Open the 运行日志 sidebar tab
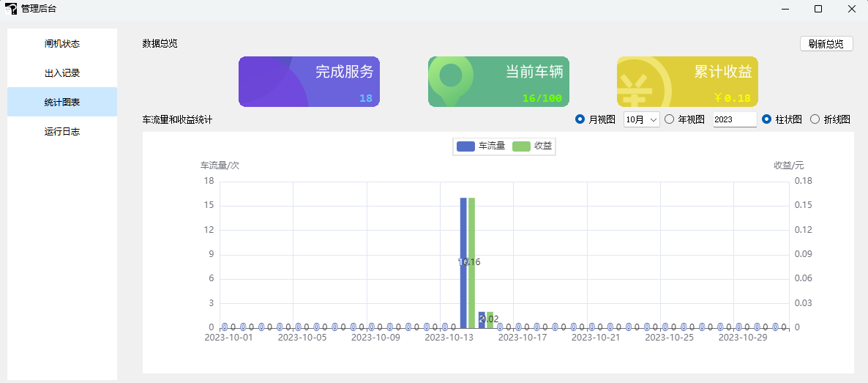This screenshot has height=383, width=868. [x=62, y=132]
